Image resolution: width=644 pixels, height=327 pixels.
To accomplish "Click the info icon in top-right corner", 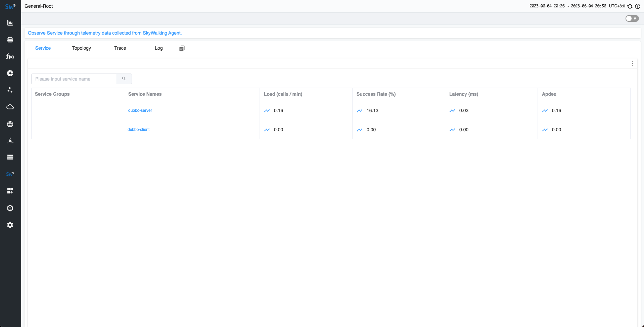I will (637, 6).
